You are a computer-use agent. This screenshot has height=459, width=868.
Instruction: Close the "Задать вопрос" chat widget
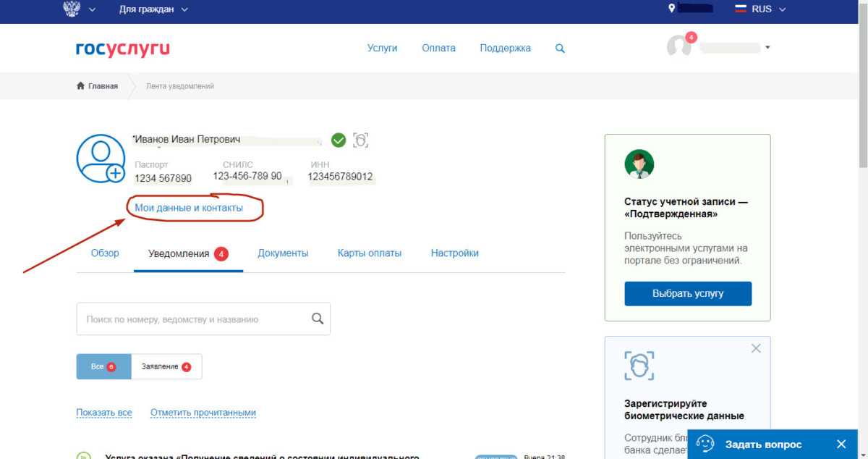(x=841, y=444)
